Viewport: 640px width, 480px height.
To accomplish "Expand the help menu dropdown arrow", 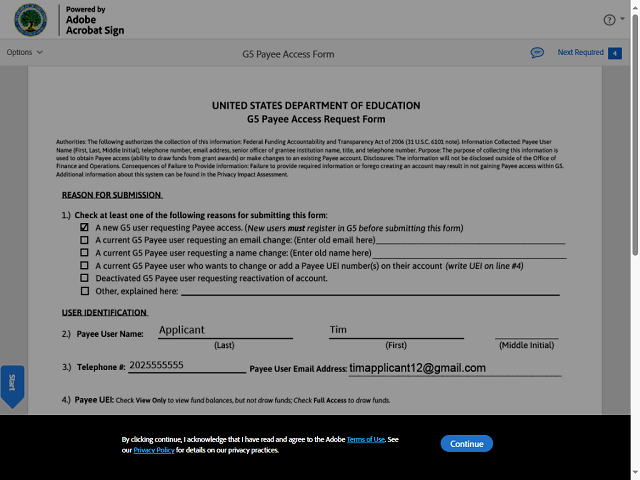I will click(622, 19).
